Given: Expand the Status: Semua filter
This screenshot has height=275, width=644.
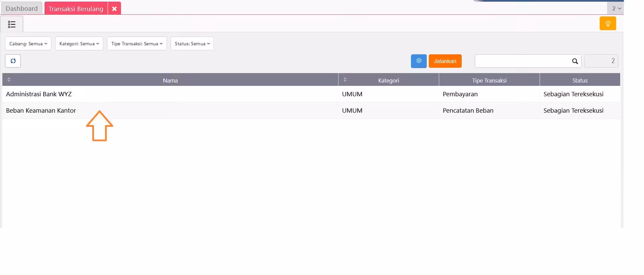Looking at the screenshot, I should click(x=192, y=44).
